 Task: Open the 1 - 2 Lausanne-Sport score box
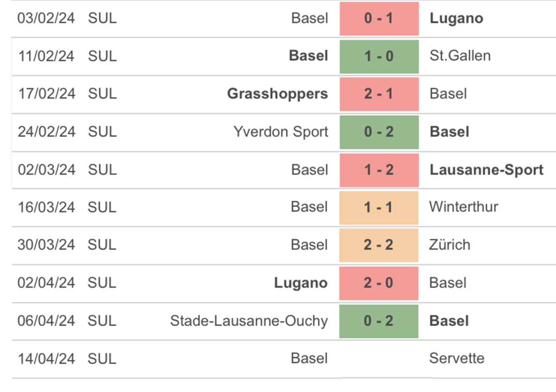click(x=379, y=170)
